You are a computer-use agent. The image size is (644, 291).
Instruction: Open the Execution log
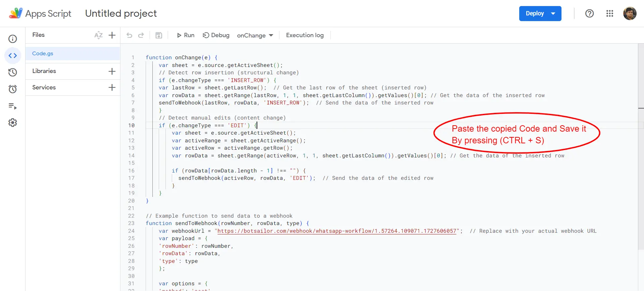[x=305, y=35]
